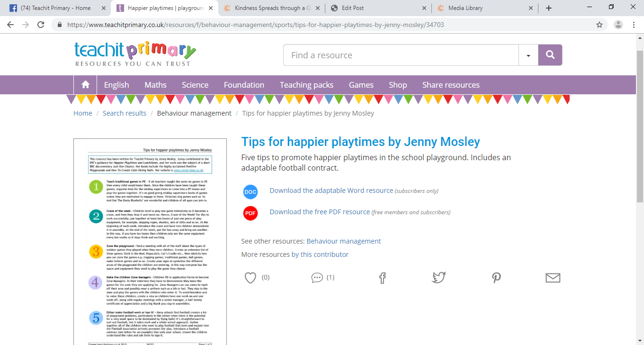Open a new browser tab
Viewport: 644px width, 345px height.
pyautogui.click(x=549, y=8)
